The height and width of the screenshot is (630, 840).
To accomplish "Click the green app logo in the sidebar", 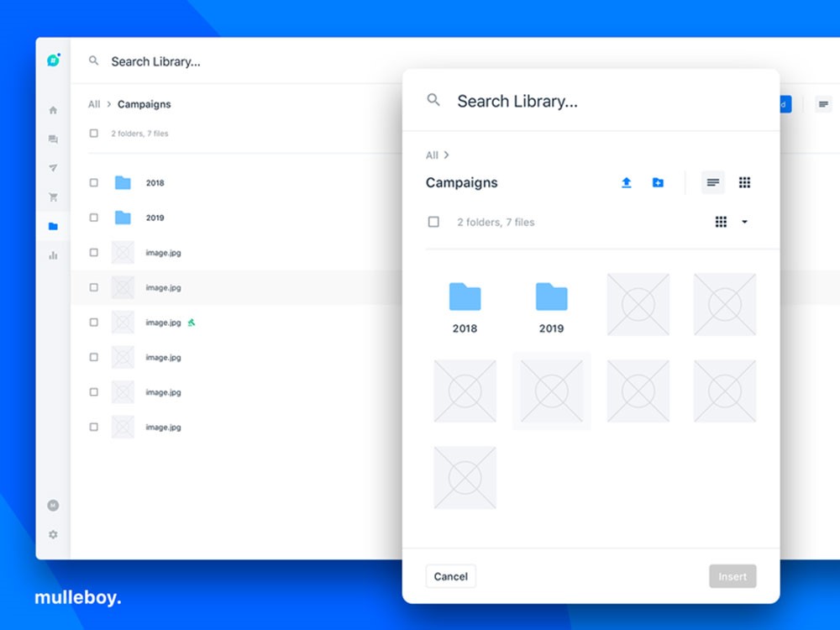I will (x=53, y=60).
